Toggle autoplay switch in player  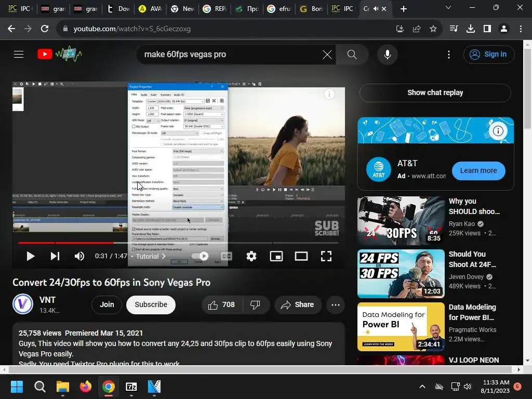pos(200,256)
